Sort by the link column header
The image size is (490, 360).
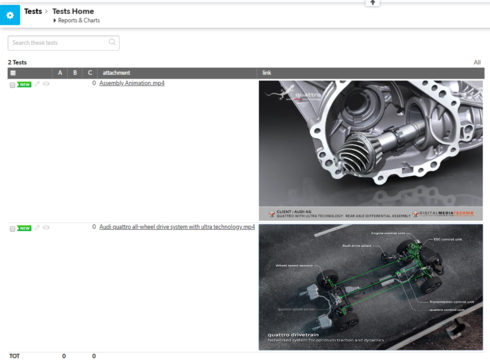(x=267, y=73)
